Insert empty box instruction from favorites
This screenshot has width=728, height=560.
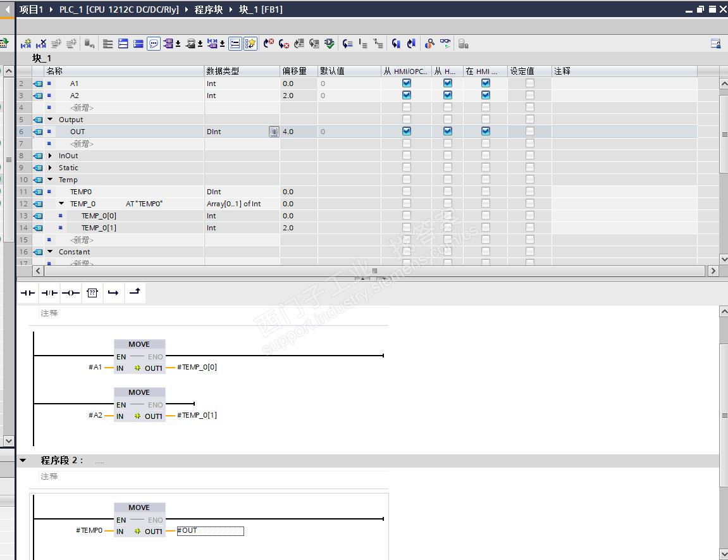[x=92, y=293]
